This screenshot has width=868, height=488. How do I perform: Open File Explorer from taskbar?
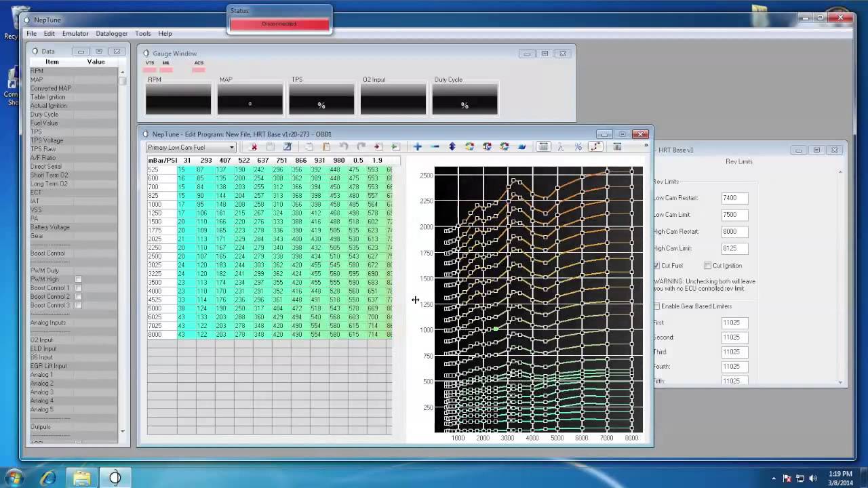[81, 479]
